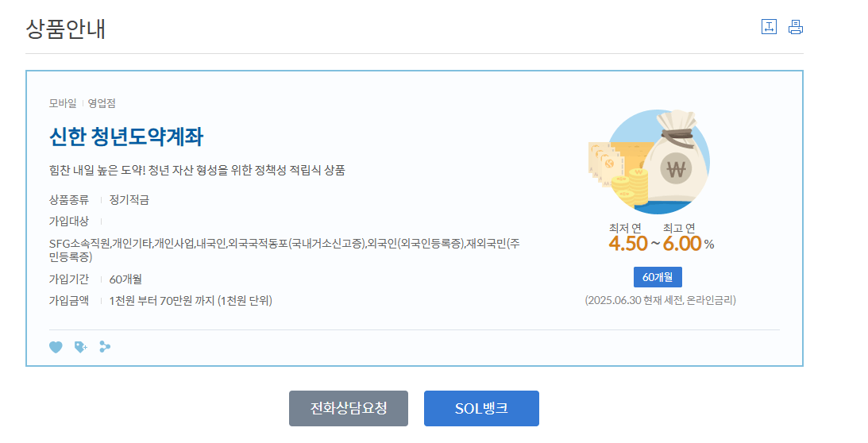Request a phone consultation (전화상담요청)
The width and height of the screenshot is (868, 443).
pyautogui.click(x=348, y=409)
